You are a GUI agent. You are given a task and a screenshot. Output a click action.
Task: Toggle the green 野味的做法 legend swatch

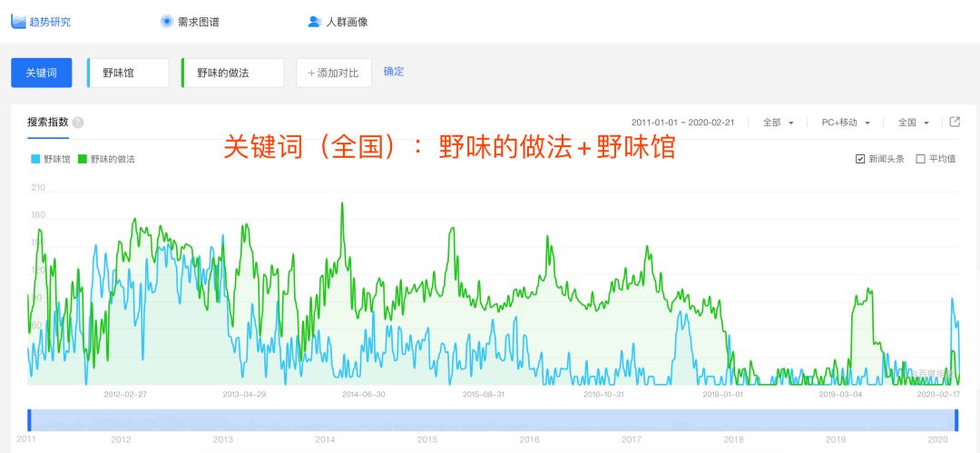(x=82, y=159)
